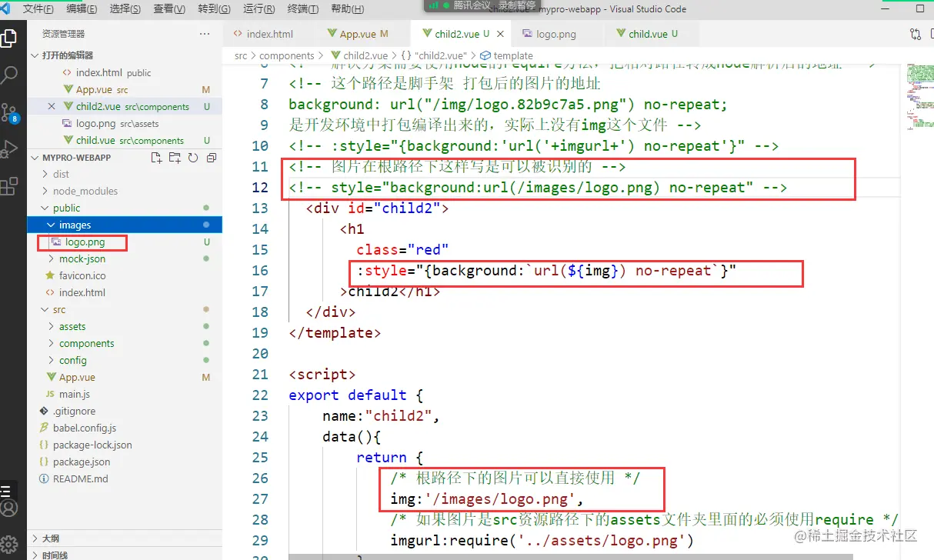Open the Edit menu 编辑(E)

pos(82,9)
